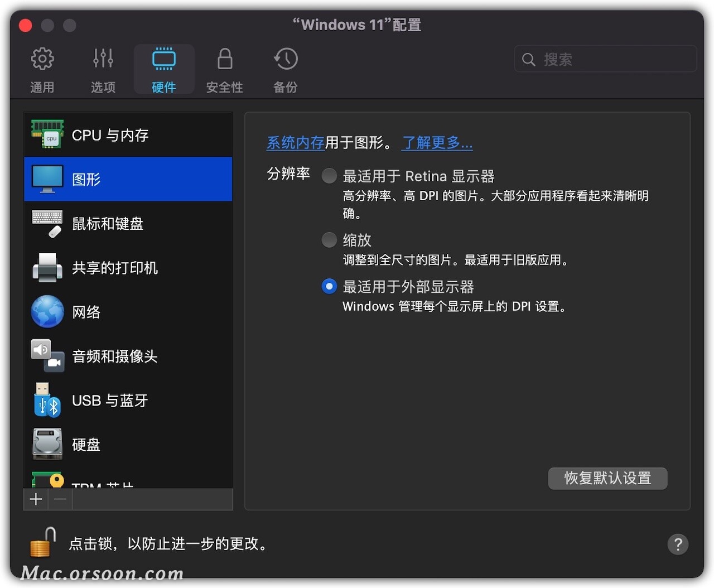Click the hard disk drive icon
Screen dimensions: 714x588
(47, 444)
